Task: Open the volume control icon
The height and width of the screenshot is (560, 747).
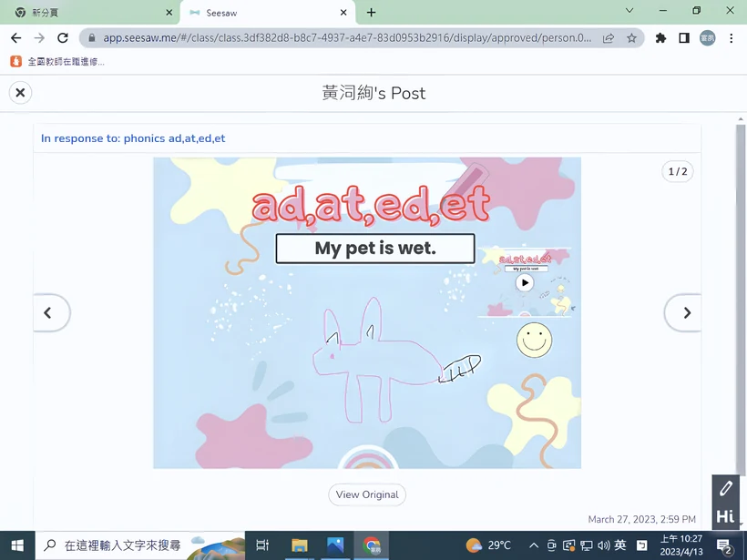Action: click(604, 545)
